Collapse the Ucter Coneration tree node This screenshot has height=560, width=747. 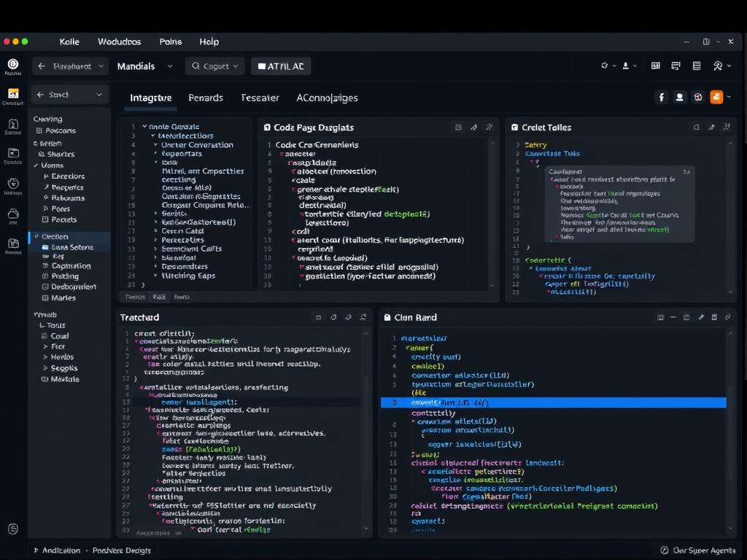pyautogui.click(x=156, y=145)
